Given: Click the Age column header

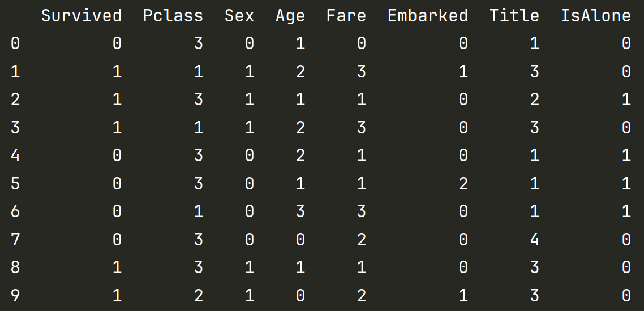Looking at the screenshot, I should 290,17.
